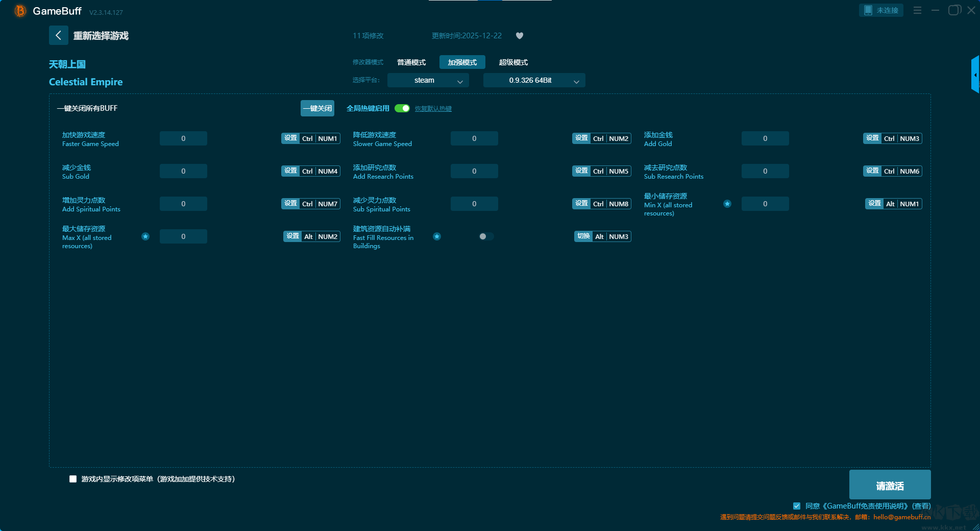Click star icon beside Fast Fill Resources
This screenshot has height=531, width=980.
point(437,236)
